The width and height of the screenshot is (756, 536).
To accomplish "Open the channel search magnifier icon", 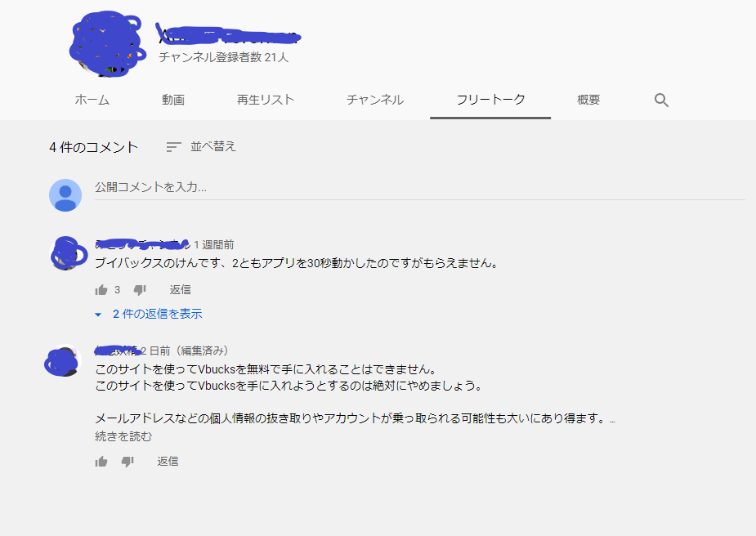I will pyautogui.click(x=661, y=100).
